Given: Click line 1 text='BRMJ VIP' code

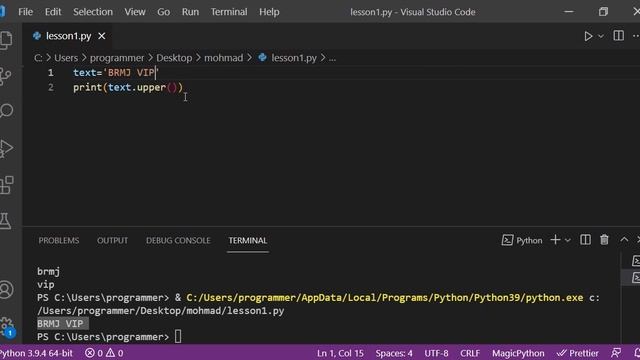Looking at the screenshot, I should pyautogui.click(x=115, y=73).
